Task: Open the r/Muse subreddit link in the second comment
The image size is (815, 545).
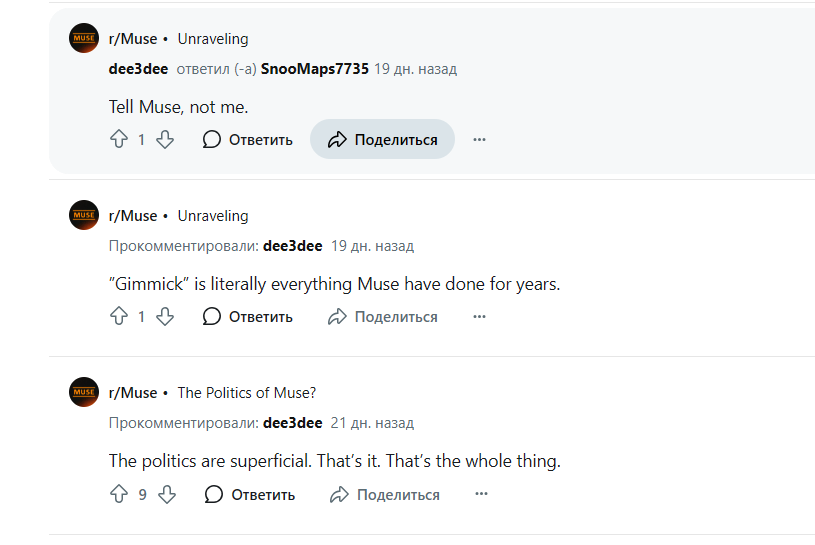Action: (133, 216)
